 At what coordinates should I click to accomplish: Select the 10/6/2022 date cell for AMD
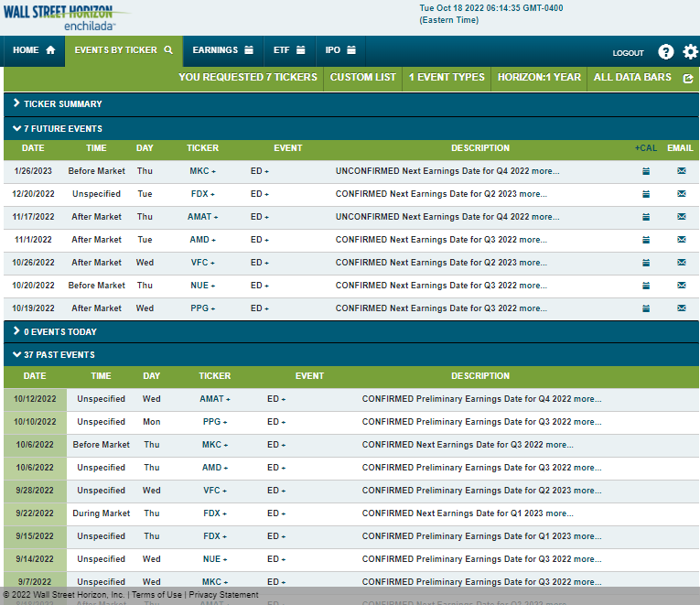[x=35, y=468]
